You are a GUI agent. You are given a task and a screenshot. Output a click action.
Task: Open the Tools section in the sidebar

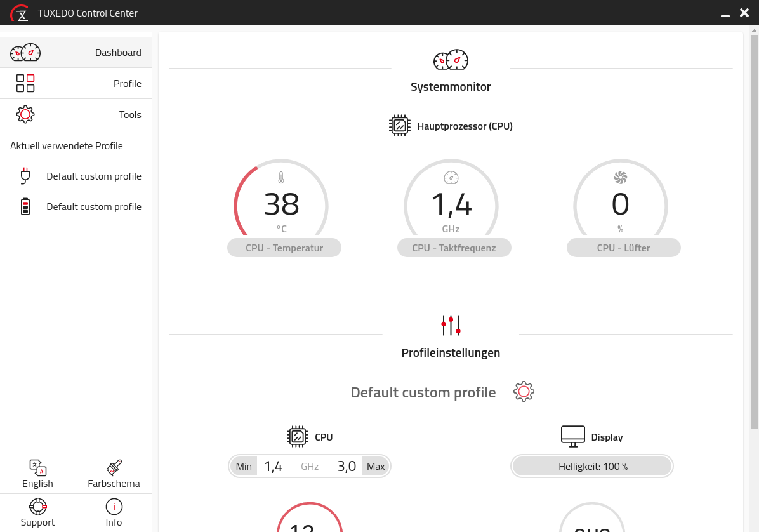(76, 114)
